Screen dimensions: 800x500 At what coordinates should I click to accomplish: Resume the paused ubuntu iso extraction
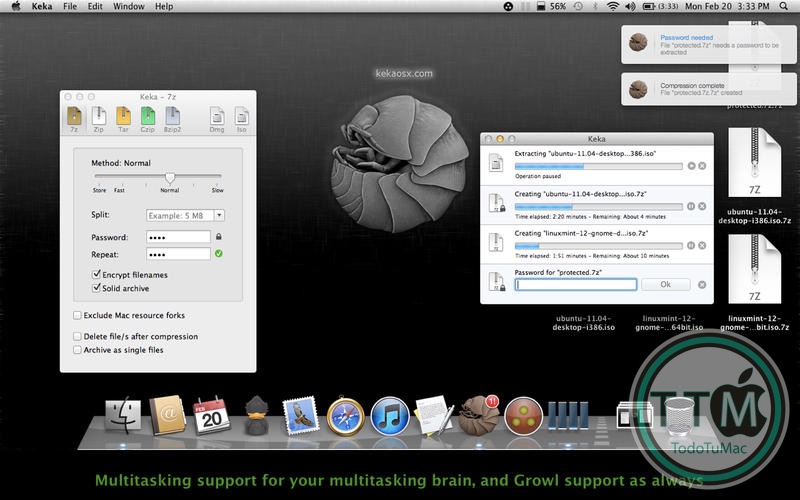(x=691, y=166)
